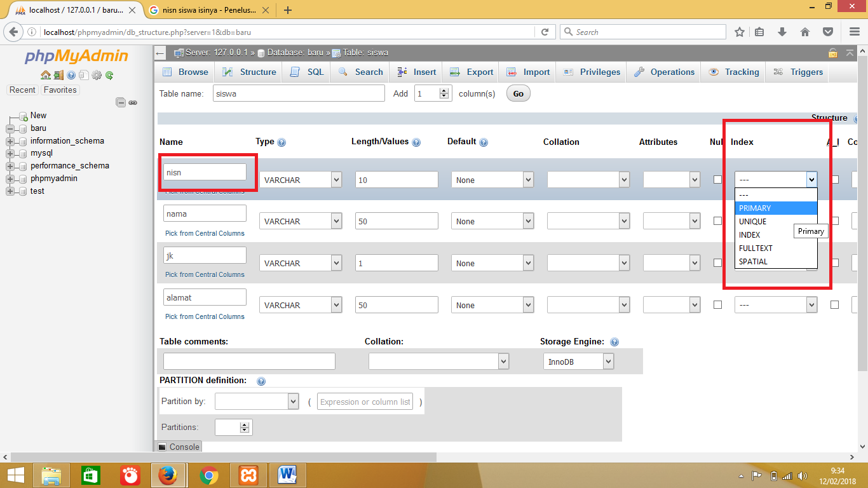
Task: Refresh the navigation panel with green arrows icon
Action: (x=109, y=75)
